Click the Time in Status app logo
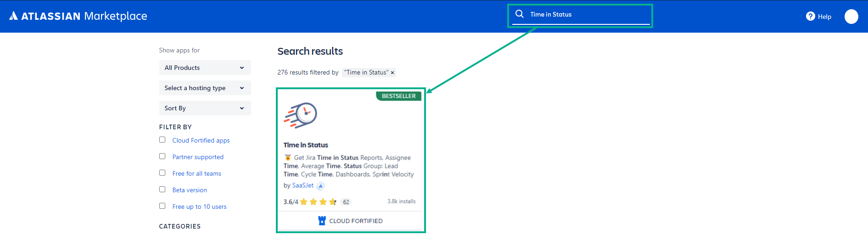Image resolution: width=868 pixels, height=235 pixels. (x=301, y=115)
